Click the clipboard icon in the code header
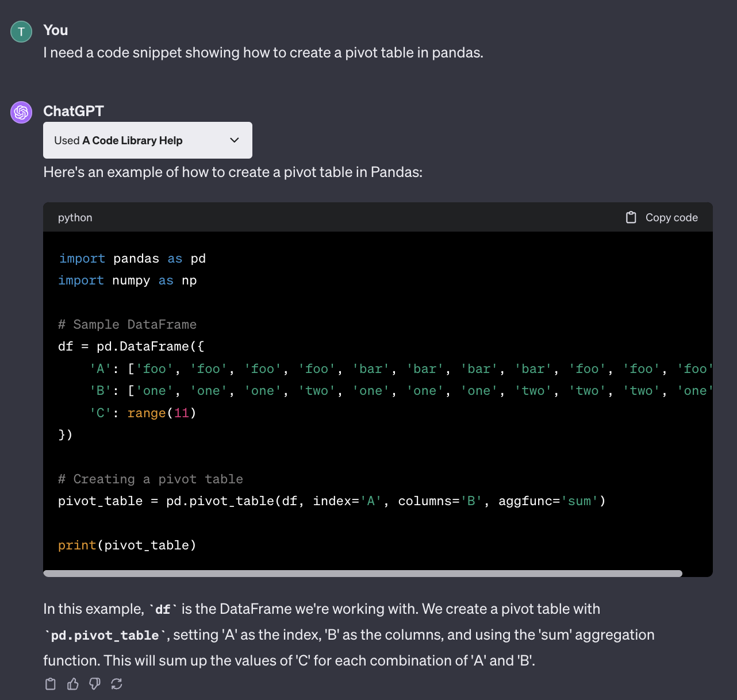 pyautogui.click(x=631, y=217)
